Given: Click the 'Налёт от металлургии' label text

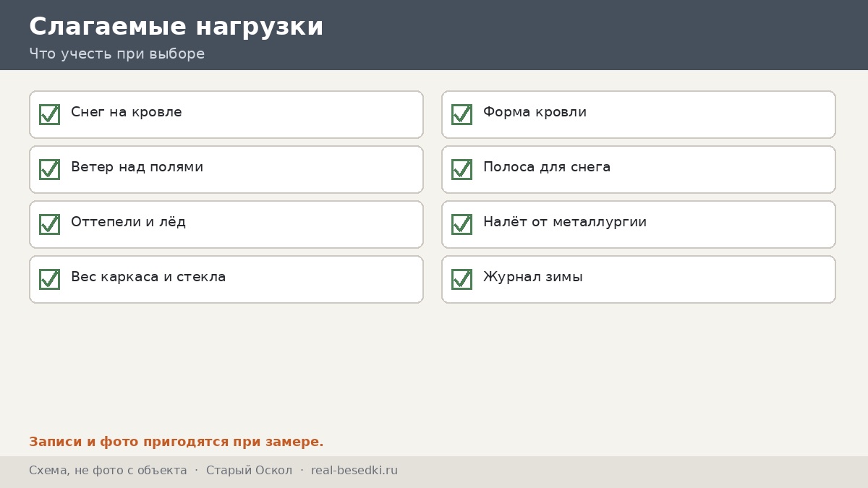Looking at the screenshot, I should [x=565, y=222].
